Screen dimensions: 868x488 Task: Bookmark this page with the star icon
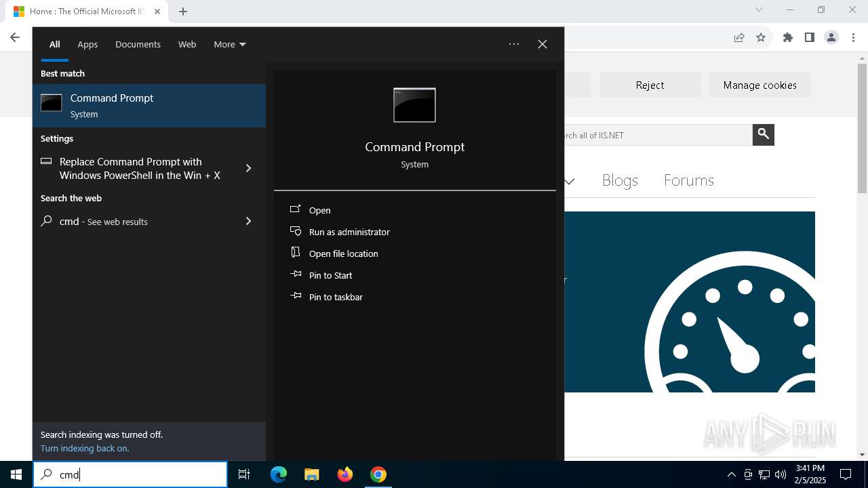click(x=761, y=37)
